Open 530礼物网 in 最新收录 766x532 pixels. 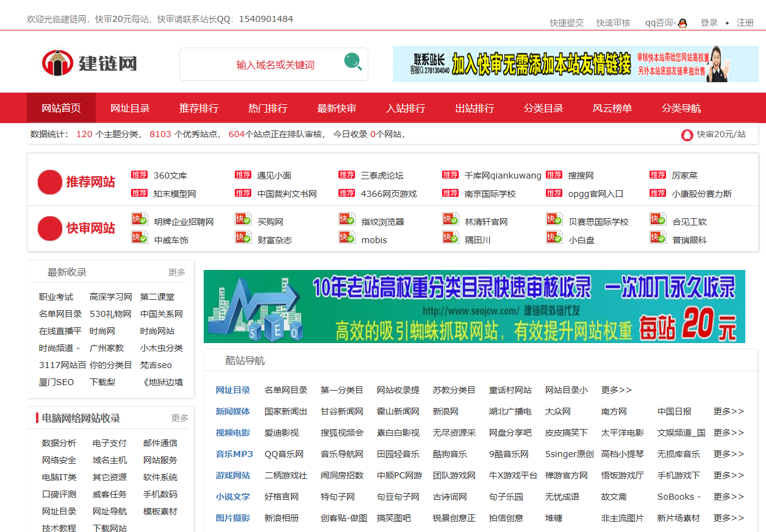[110, 314]
